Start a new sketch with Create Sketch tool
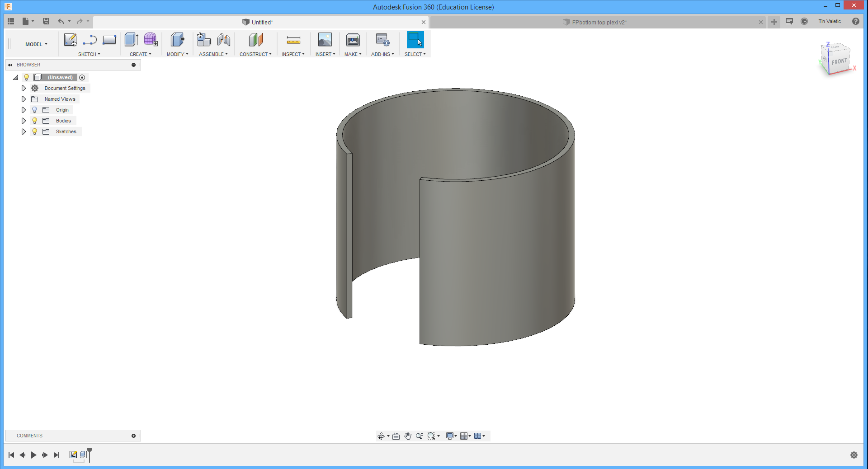The width and height of the screenshot is (868, 469). (x=70, y=40)
